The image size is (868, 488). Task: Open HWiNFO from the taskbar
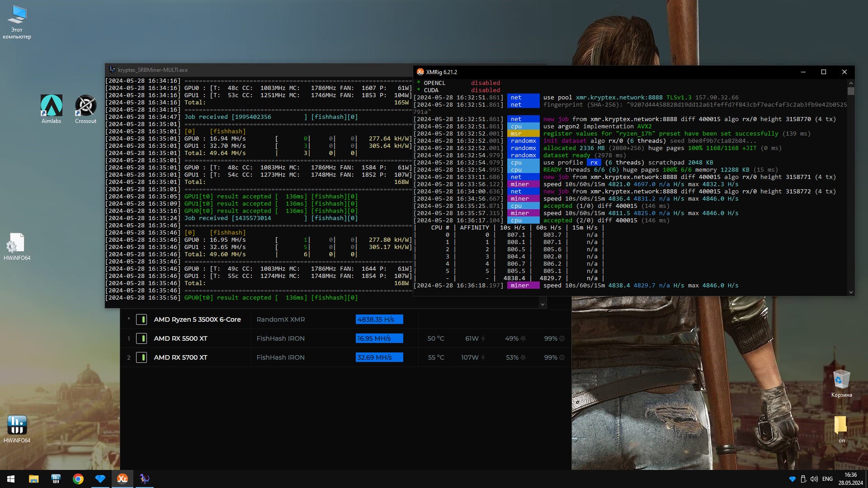[x=56, y=479]
